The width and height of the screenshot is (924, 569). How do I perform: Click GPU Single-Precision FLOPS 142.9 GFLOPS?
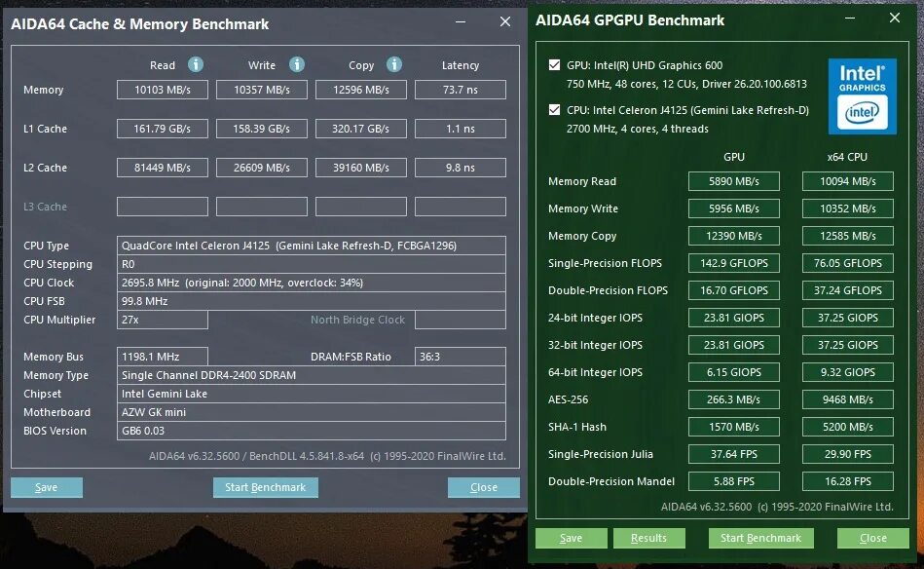[x=734, y=263]
